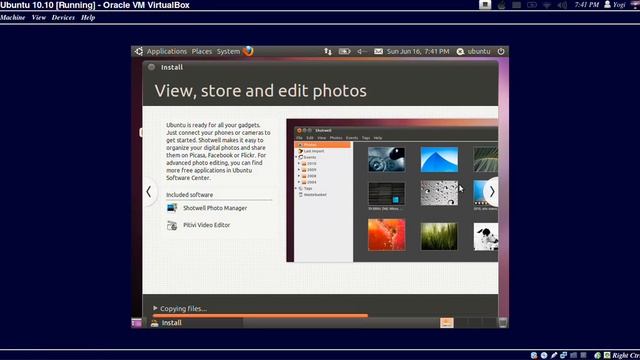Click the host 7:41 PM clock

(586, 5)
